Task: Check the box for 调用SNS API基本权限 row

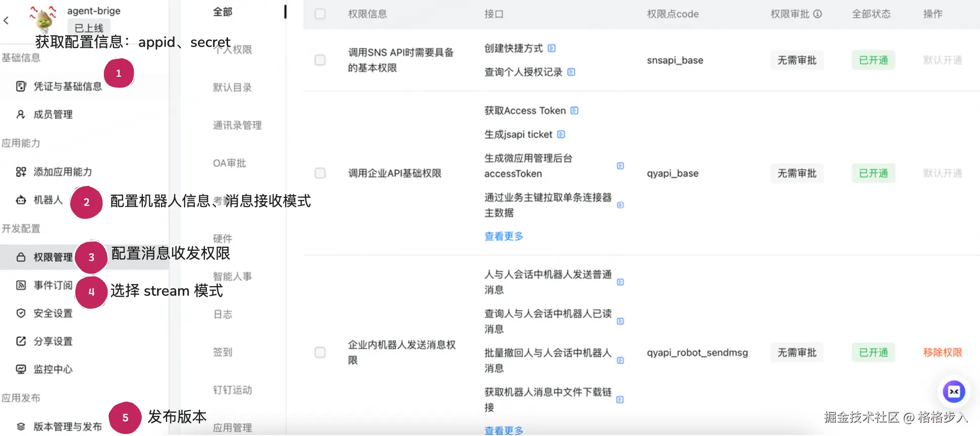Action: tap(320, 60)
